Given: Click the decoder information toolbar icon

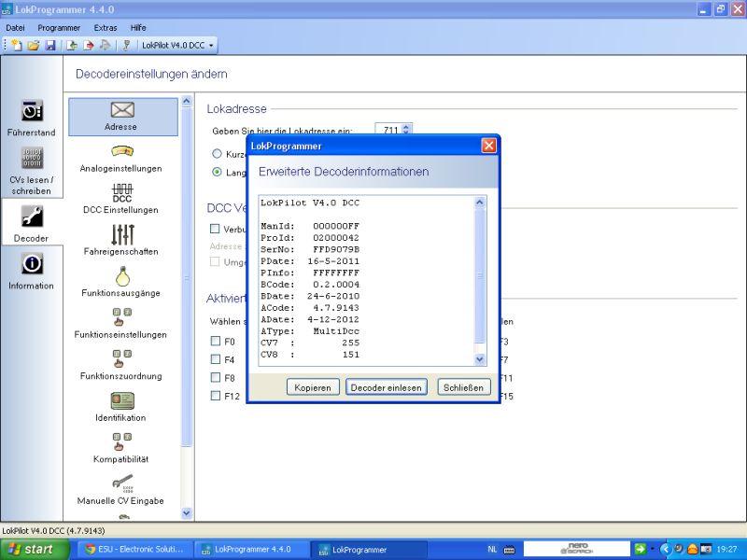Looking at the screenshot, I should tap(126, 45).
